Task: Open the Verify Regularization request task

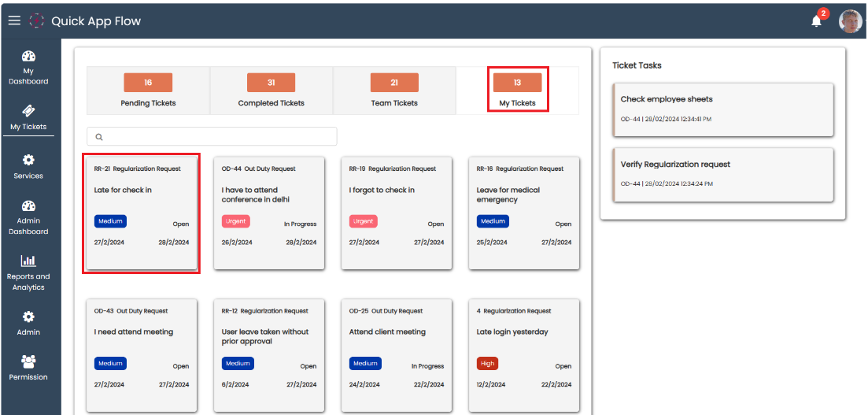Action: click(x=722, y=174)
